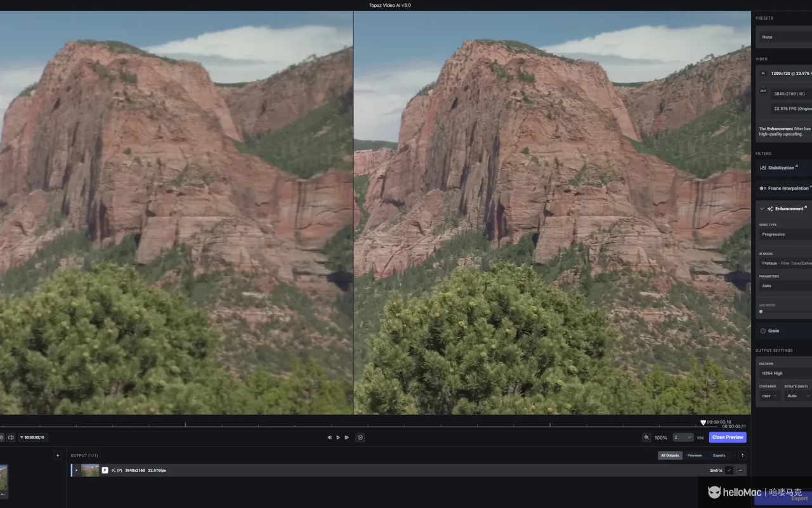Toggle the Frame Interpolation filter switch
Viewport: 812px width, 508px height.
[x=763, y=189]
